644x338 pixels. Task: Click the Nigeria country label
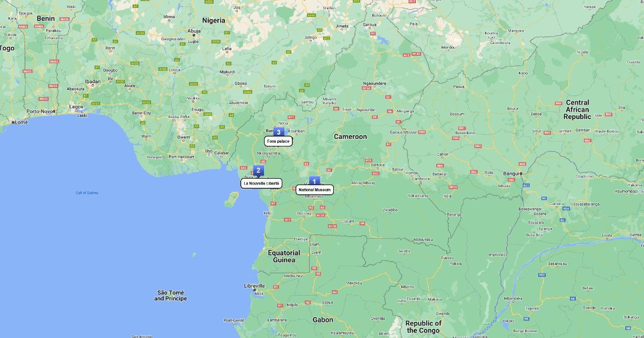[214, 20]
